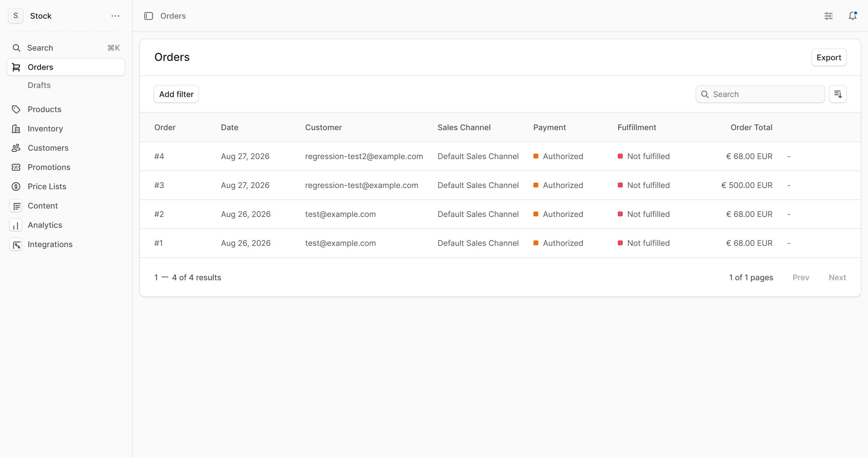Click the Price Lists dollar icon
Viewport: 868px width, 458px height.
[16, 186]
